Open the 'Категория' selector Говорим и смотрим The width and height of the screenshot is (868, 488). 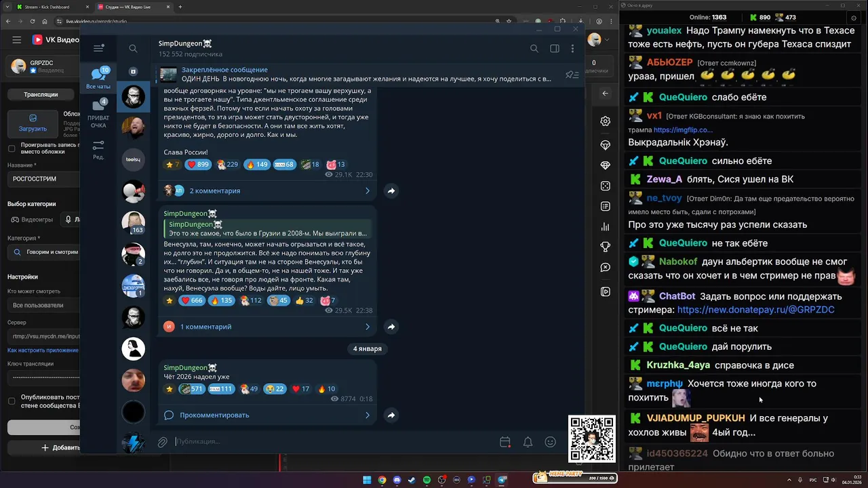point(43,251)
